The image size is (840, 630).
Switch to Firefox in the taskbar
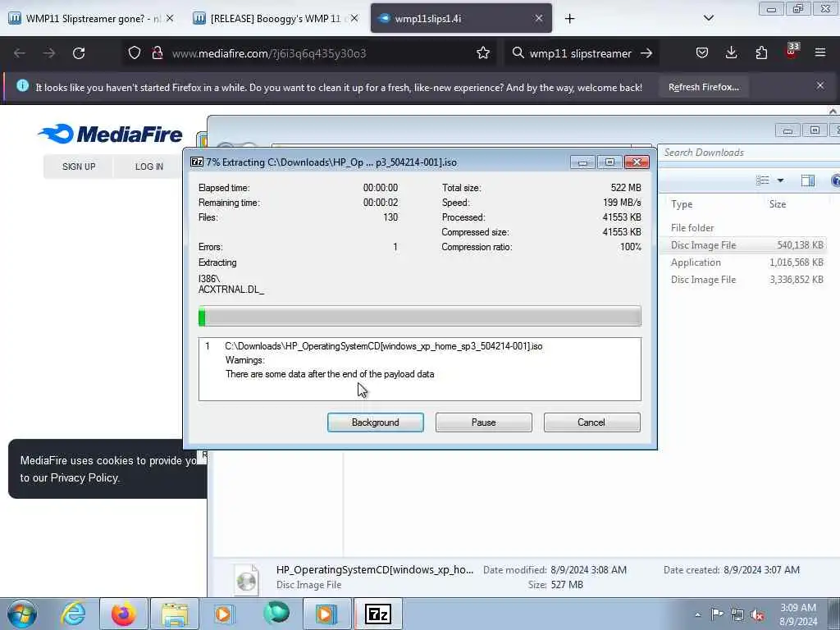click(x=124, y=614)
